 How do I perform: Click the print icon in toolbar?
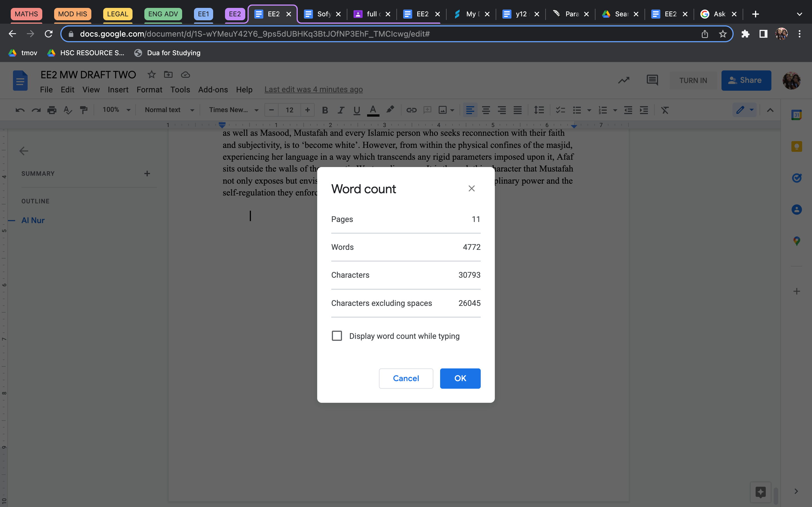point(52,110)
